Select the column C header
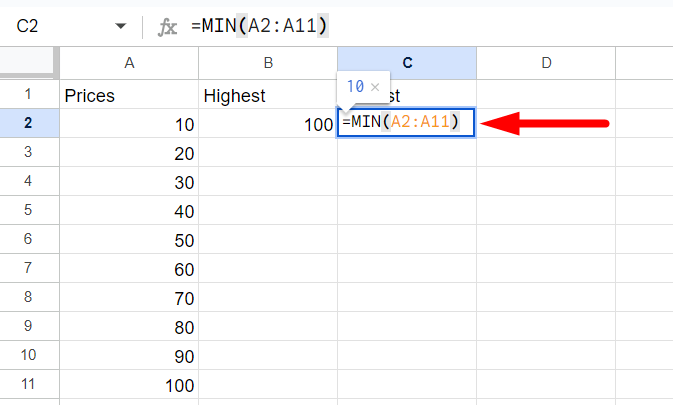Screen dimensions: 673x405 pyautogui.click(x=407, y=63)
